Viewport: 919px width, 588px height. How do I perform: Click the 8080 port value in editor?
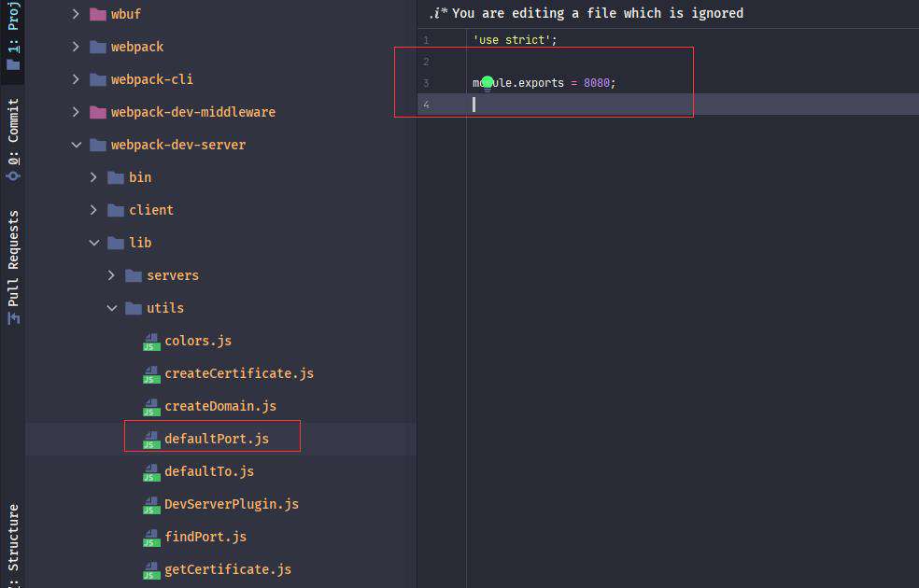[x=597, y=83]
